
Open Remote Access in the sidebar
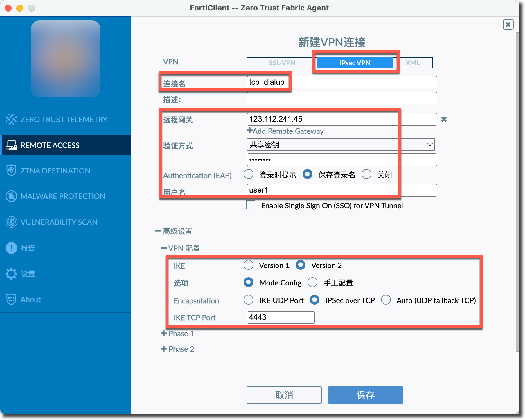[x=65, y=145]
